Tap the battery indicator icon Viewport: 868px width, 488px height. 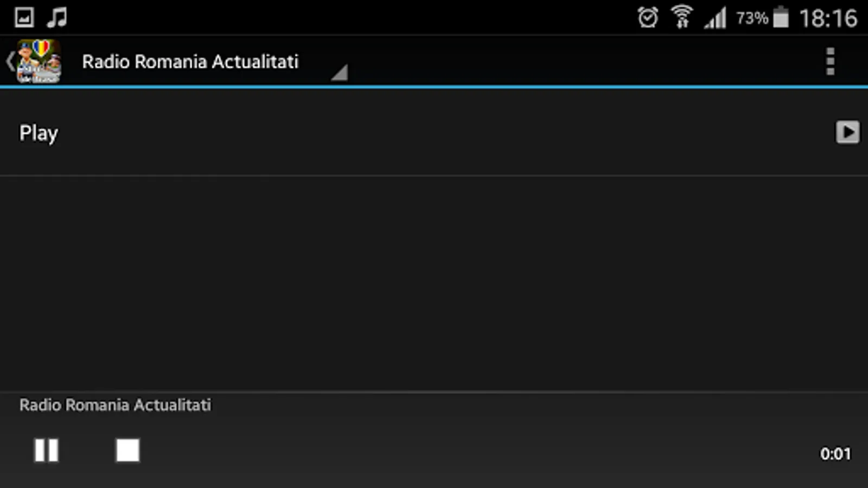[781, 17]
